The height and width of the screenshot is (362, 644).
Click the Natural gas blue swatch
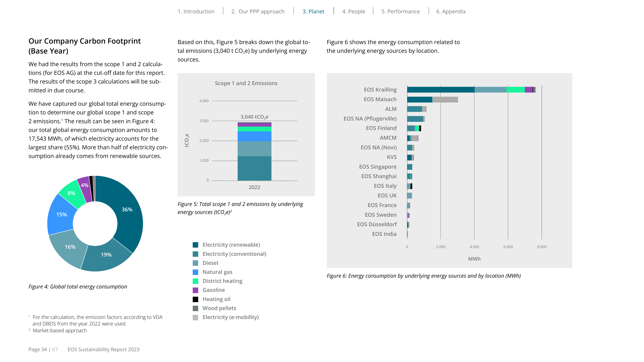195,272
